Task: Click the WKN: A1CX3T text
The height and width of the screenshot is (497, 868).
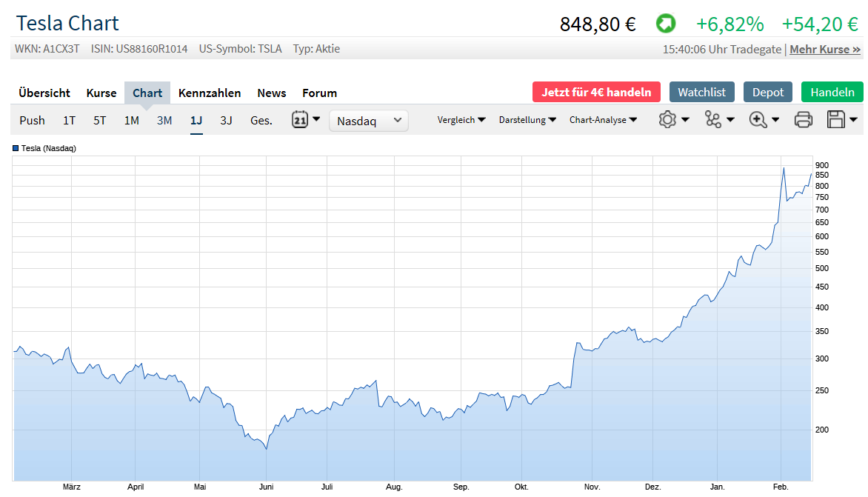Action: [x=47, y=49]
